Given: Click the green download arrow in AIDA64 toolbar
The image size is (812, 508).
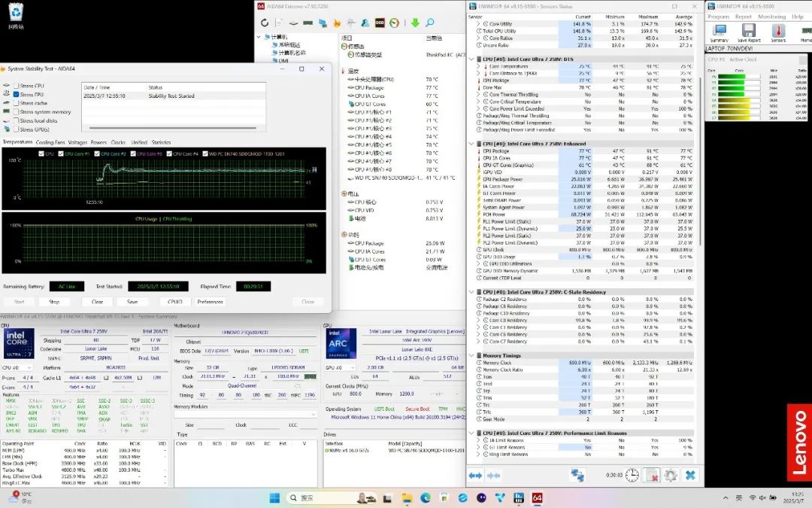Looking at the screenshot, I should [x=415, y=23].
